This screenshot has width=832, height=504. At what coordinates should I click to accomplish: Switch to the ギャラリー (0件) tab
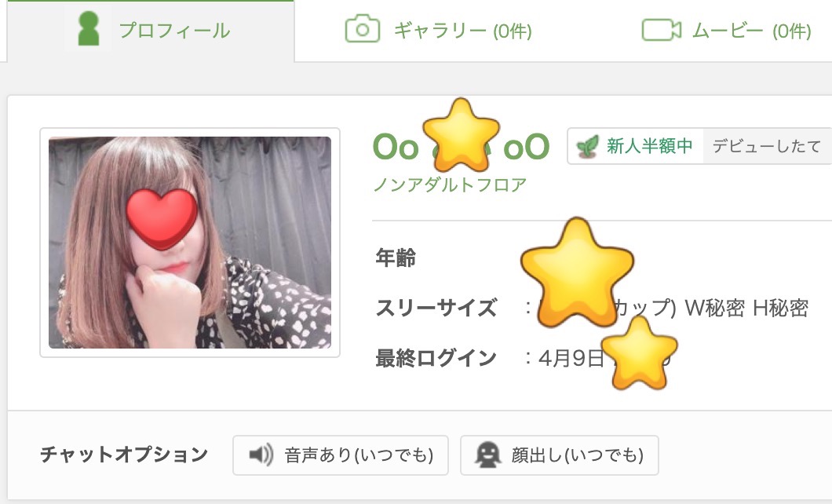436,30
